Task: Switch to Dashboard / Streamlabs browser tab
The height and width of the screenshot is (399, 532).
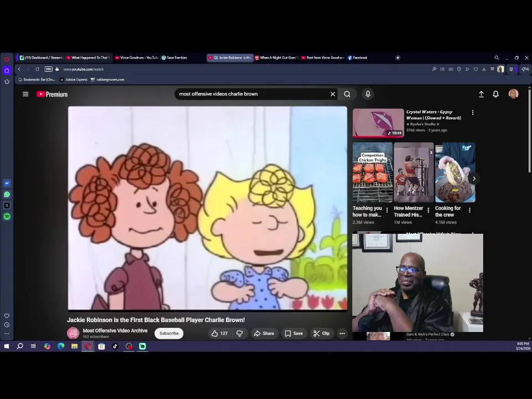Action: pyautogui.click(x=41, y=58)
